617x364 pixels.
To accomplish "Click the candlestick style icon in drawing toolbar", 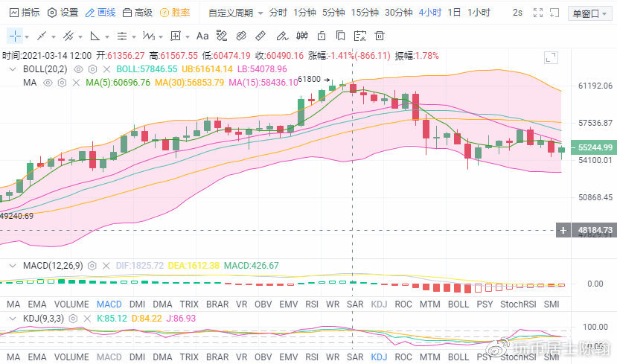I will (x=302, y=36).
